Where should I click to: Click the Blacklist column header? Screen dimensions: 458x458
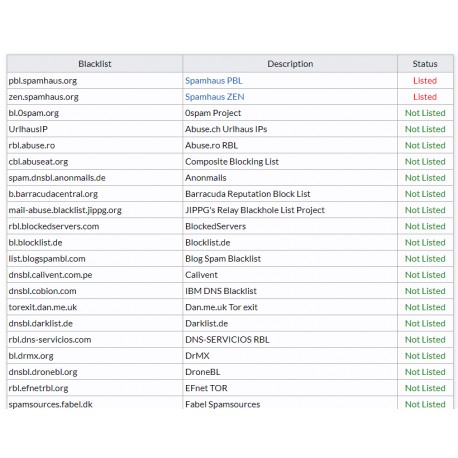[x=95, y=64]
